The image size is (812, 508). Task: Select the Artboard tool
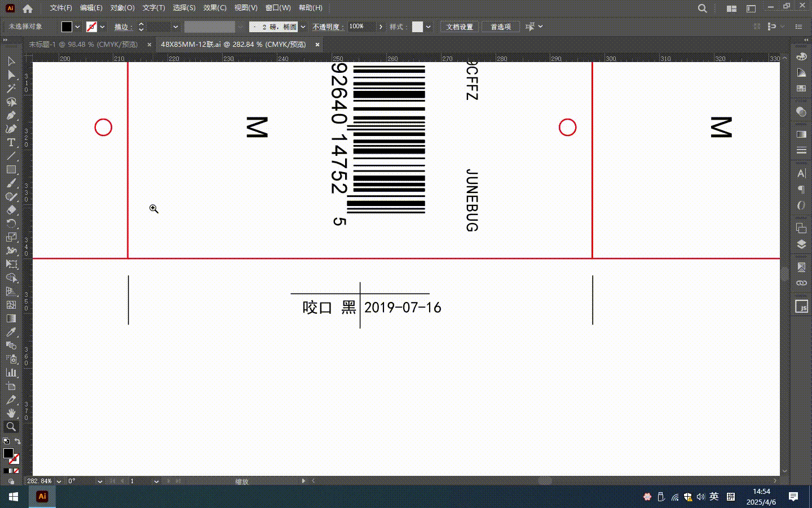(11, 386)
